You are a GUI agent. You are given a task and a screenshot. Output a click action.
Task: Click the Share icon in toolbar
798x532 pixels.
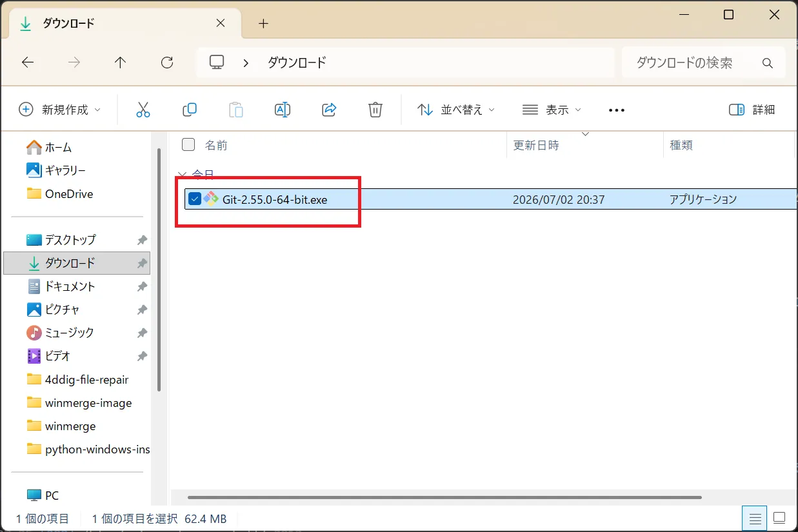(x=329, y=110)
